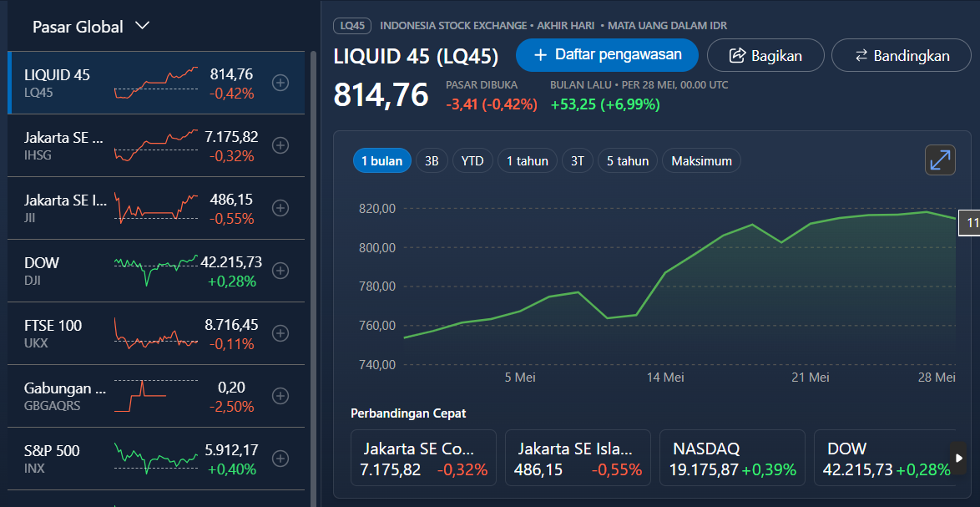Select the 1 bulan range tab
Screen dimensions: 980x507
pyautogui.click(x=381, y=160)
